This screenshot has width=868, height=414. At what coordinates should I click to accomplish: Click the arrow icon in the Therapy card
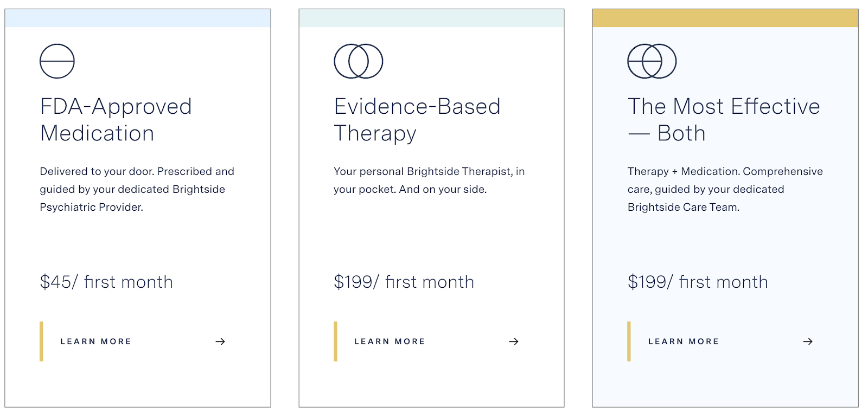point(514,341)
